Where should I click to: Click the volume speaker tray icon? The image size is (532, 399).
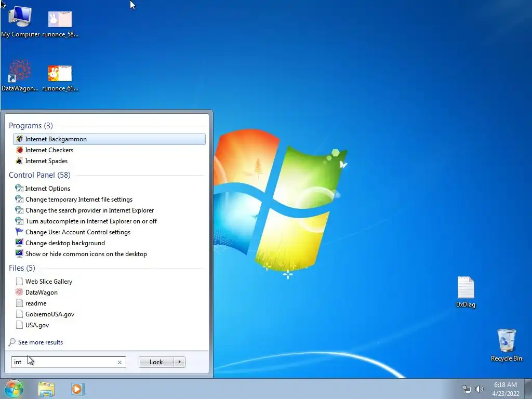(x=480, y=389)
